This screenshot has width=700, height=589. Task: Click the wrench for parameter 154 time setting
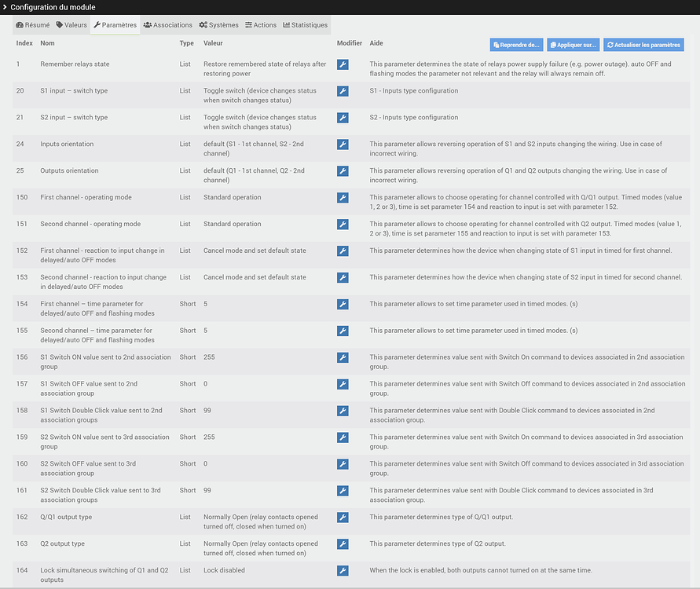(343, 304)
